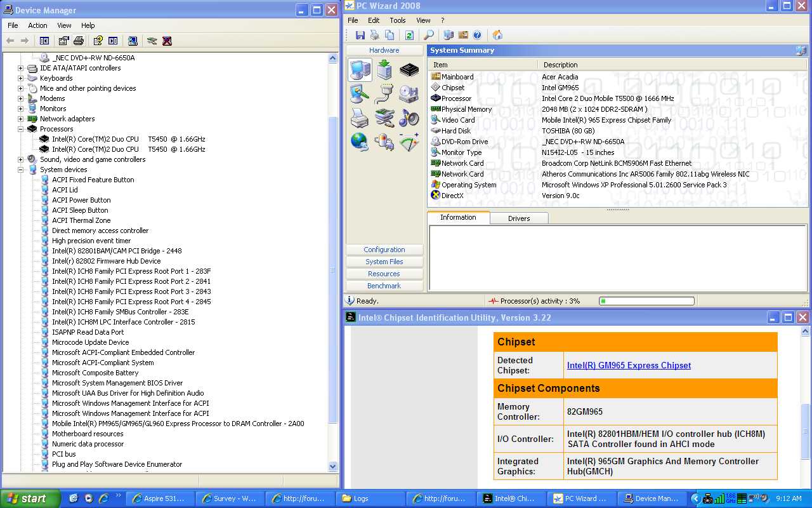812x508 pixels.
Task: Open the Action menu in Device Manager
Action: (37, 25)
